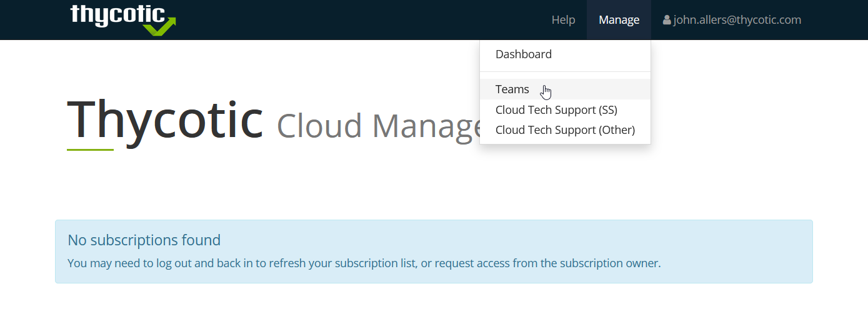The image size is (868, 311).
Task: Choose the highlighted Teams menu entry
Action: coord(565,89)
